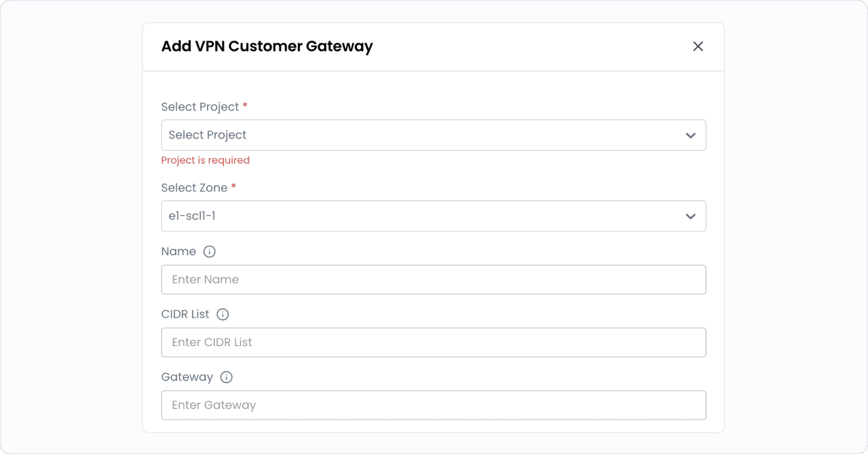The width and height of the screenshot is (868, 454).
Task: Click the 'Add VPN Customer Gateway' dialog title
Action: point(267,46)
